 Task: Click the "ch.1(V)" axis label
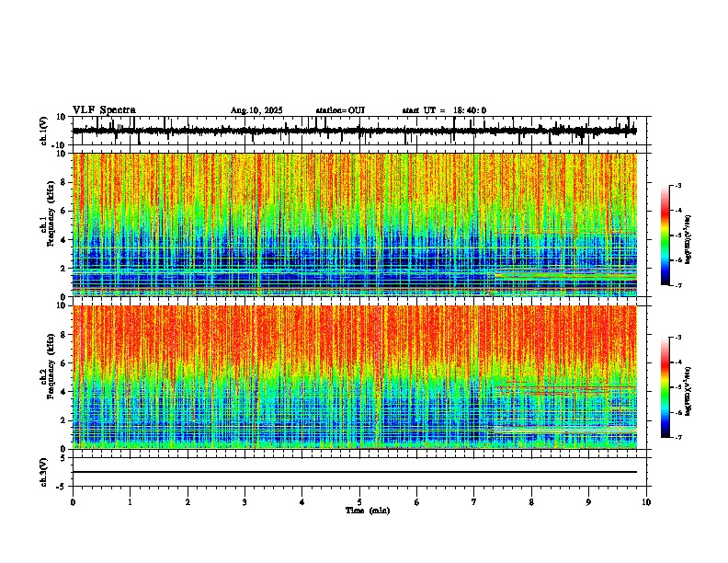click(44, 131)
